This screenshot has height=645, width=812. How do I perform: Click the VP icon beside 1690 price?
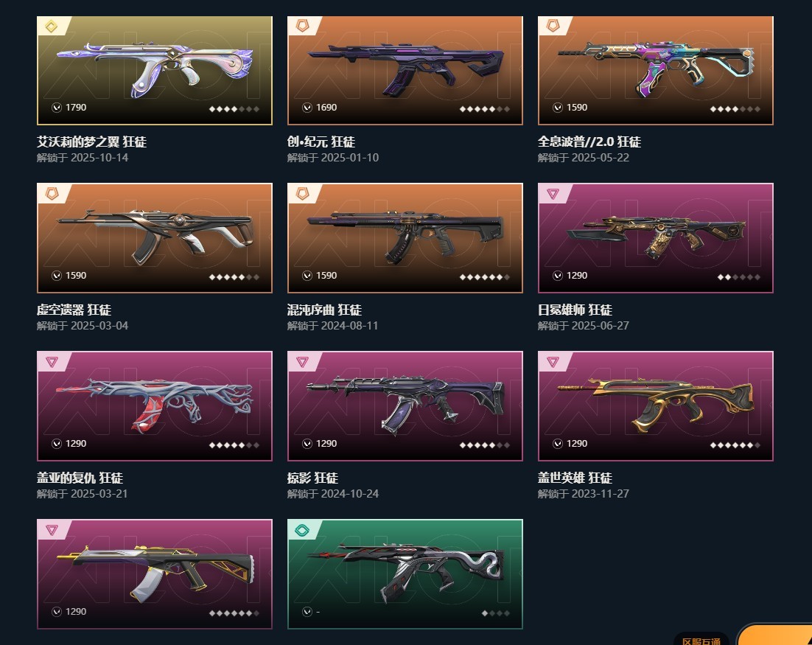coord(307,107)
